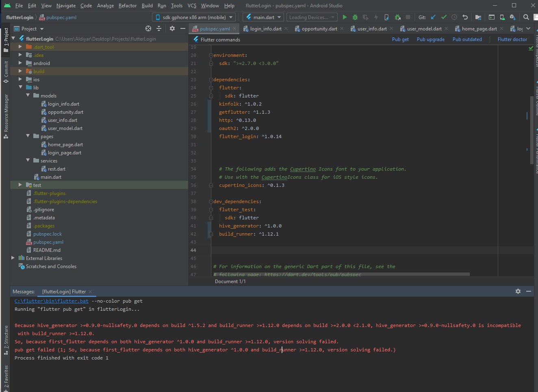The width and height of the screenshot is (538, 392).
Task: Show Git history clock icon
Action: click(454, 17)
